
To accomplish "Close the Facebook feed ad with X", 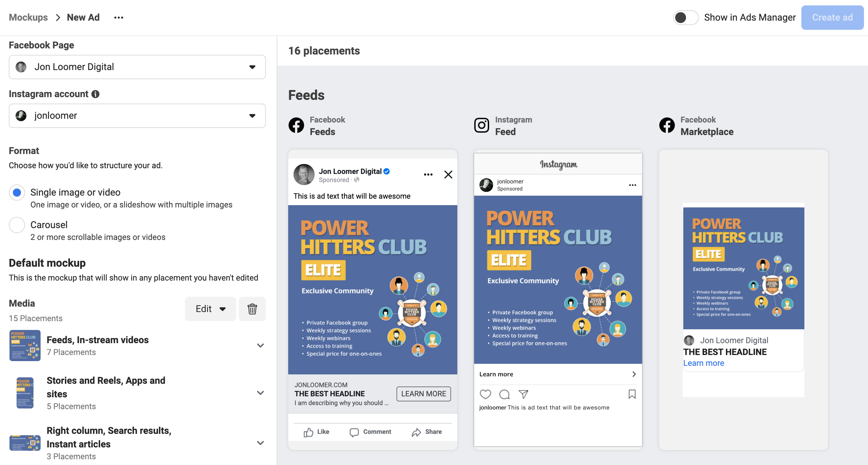I will tap(448, 175).
